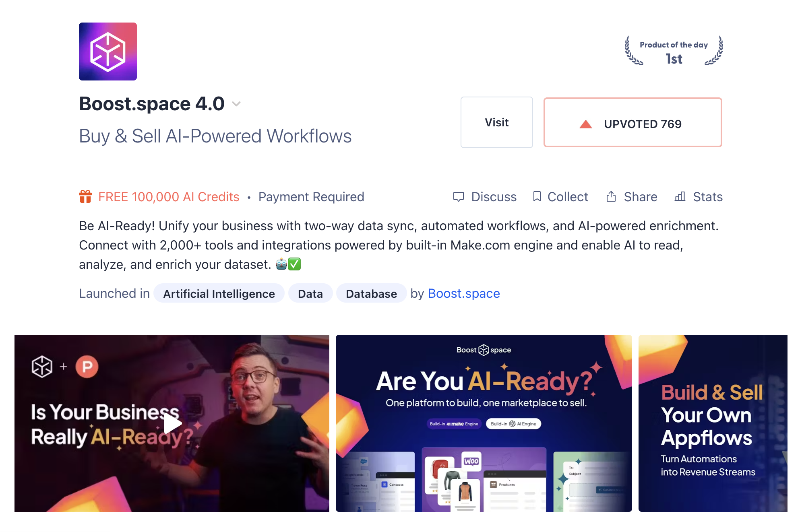Open the Are You AI-Ready gallery image
The image size is (802, 532).
(484, 423)
